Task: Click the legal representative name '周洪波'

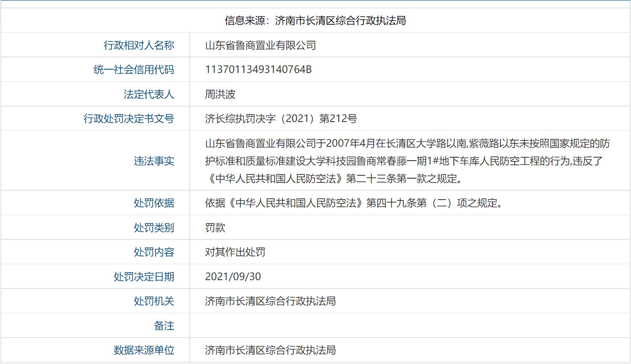Action: pyautogui.click(x=220, y=94)
